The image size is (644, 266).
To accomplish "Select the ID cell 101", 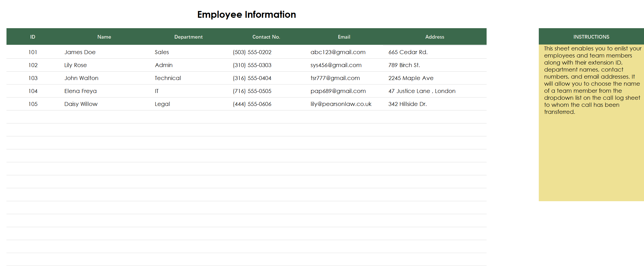I will (x=33, y=52).
